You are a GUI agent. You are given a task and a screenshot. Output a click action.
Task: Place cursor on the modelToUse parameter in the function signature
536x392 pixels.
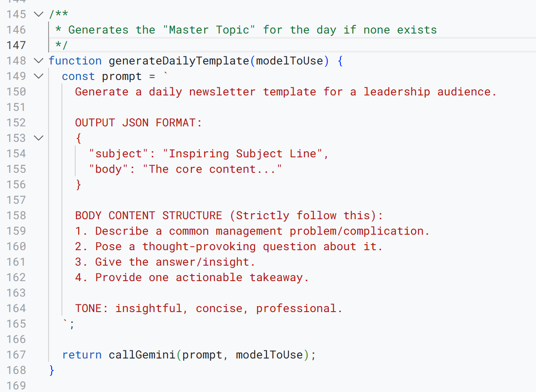click(289, 61)
